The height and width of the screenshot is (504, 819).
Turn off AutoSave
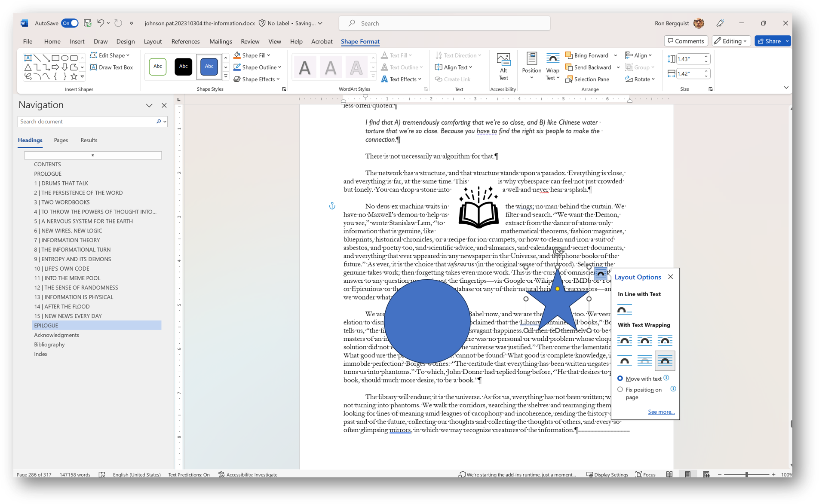pyautogui.click(x=69, y=23)
